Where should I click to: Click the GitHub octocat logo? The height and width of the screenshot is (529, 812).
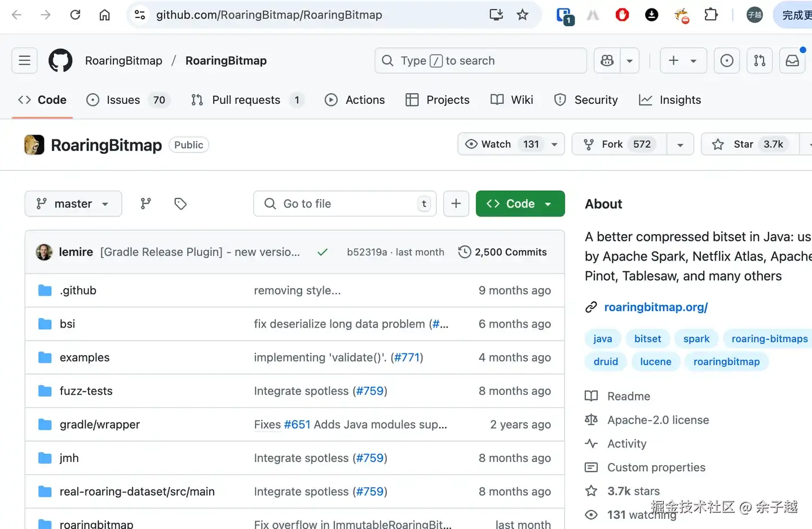(60, 60)
